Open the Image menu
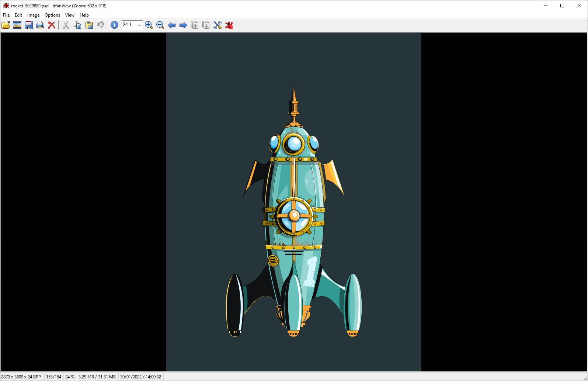The width and height of the screenshot is (588, 381). coord(33,15)
